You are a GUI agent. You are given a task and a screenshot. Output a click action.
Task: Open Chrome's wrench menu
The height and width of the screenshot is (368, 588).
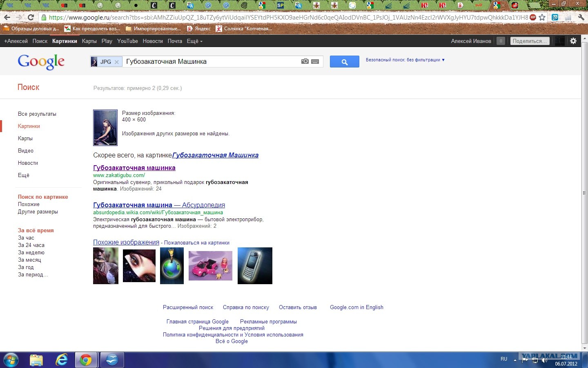(581, 18)
